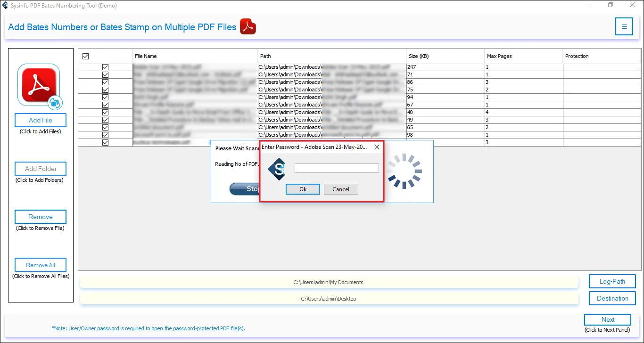Sort by the Protection column header

point(602,56)
